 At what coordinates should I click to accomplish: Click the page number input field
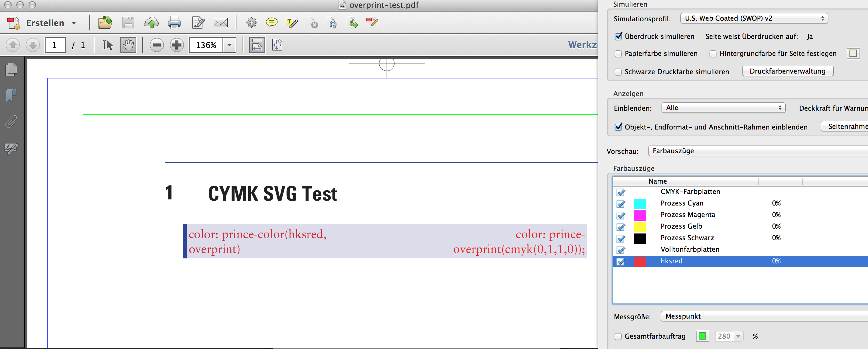[55, 45]
